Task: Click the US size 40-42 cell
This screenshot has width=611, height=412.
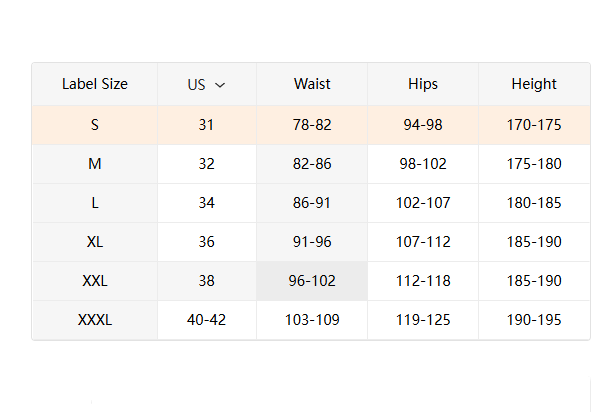Action: 207,320
